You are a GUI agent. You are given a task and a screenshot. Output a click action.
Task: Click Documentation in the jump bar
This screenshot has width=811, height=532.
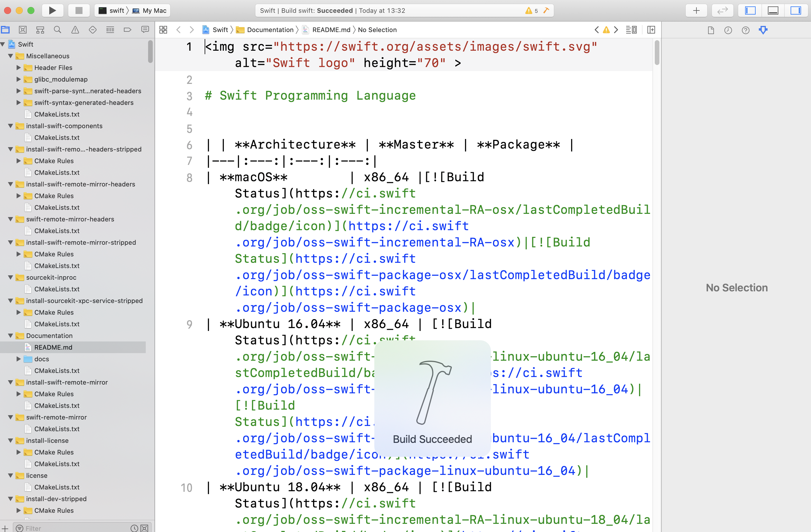(265, 30)
